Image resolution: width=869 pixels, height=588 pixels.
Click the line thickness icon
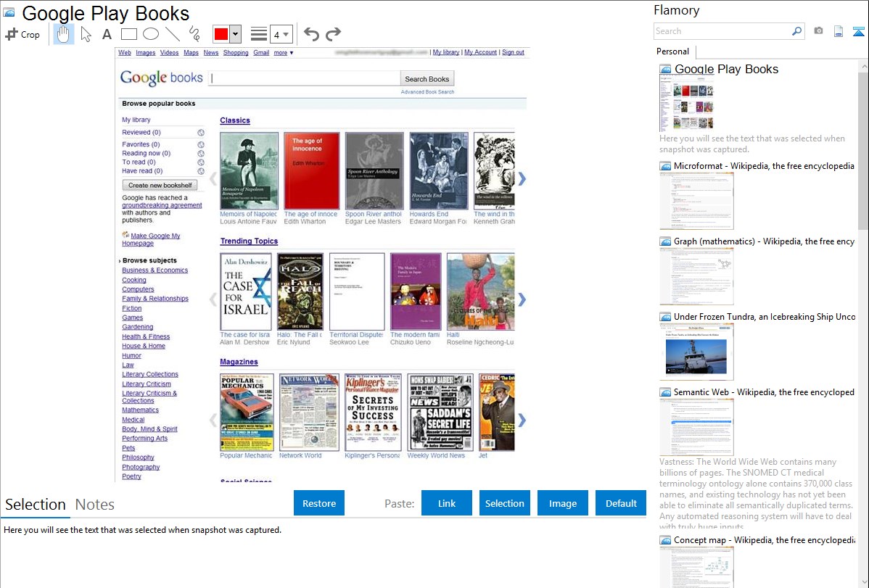259,34
